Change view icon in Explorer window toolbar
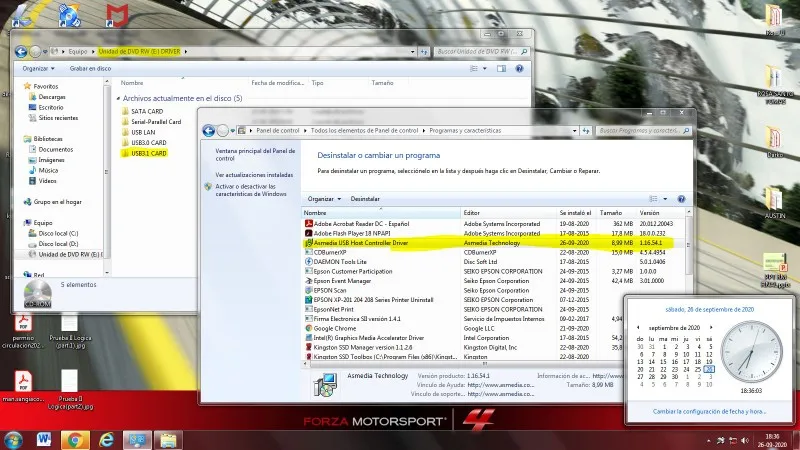800x450 pixels. point(474,68)
